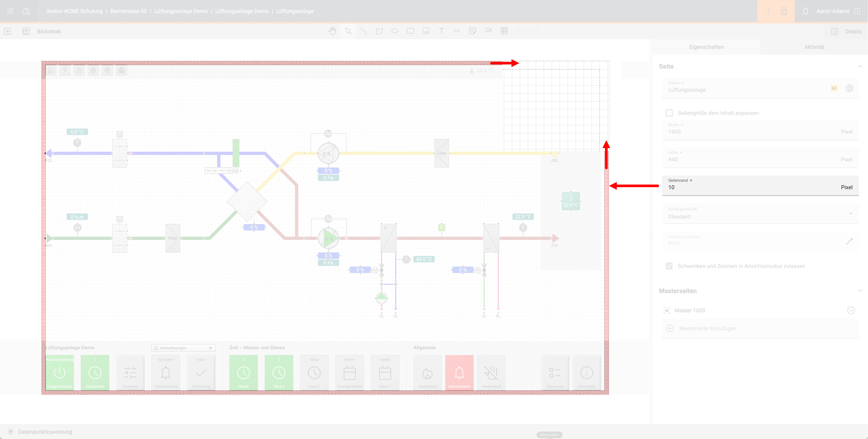The height and width of the screenshot is (439, 868).
Task: Select the Rectangle tool
Action: (410, 31)
